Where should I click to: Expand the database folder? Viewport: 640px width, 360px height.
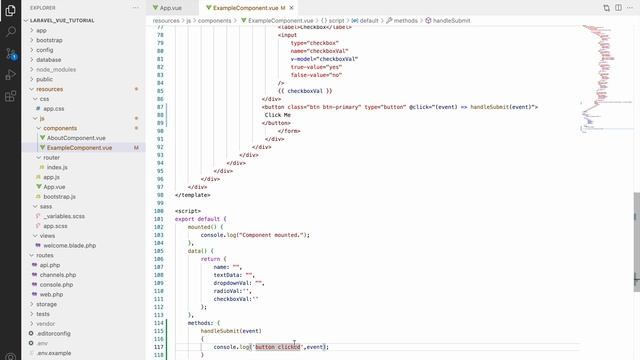coord(48,60)
